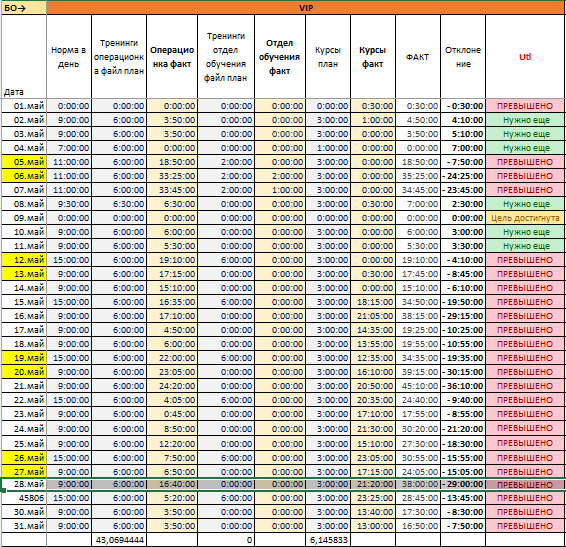Click Отдел обучения факт 2:00:00 in 06.май row
Viewport: 566px width, 547px height.
pyautogui.click(x=280, y=176)
